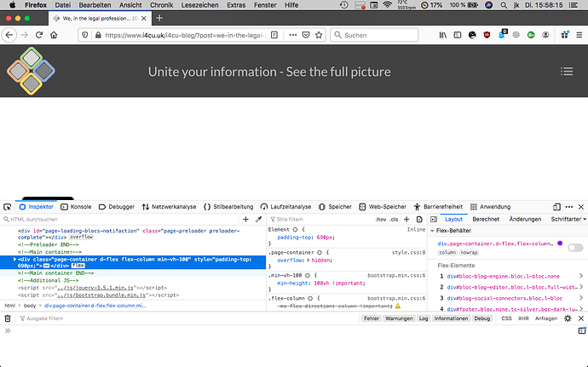Open the Library toolbar icon

tap(443, 35)
